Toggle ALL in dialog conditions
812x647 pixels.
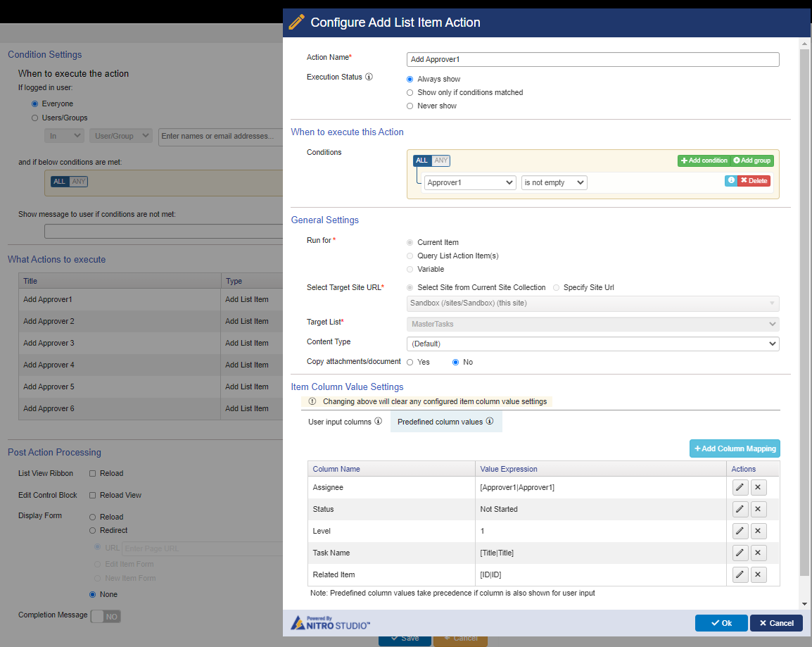click(x=422, y=161)
